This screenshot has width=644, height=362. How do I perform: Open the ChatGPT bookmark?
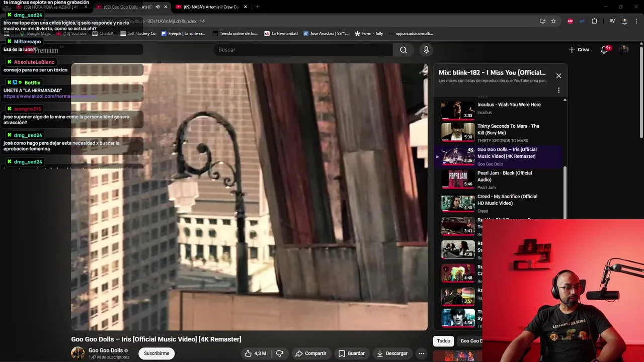click(x=104, y=34)
